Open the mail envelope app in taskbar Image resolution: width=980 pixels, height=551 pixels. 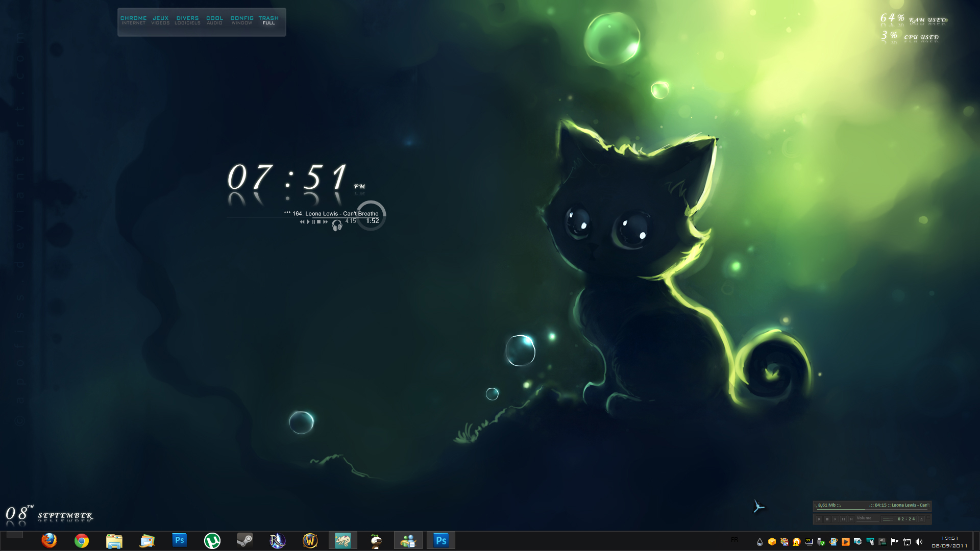coord(147,540)
